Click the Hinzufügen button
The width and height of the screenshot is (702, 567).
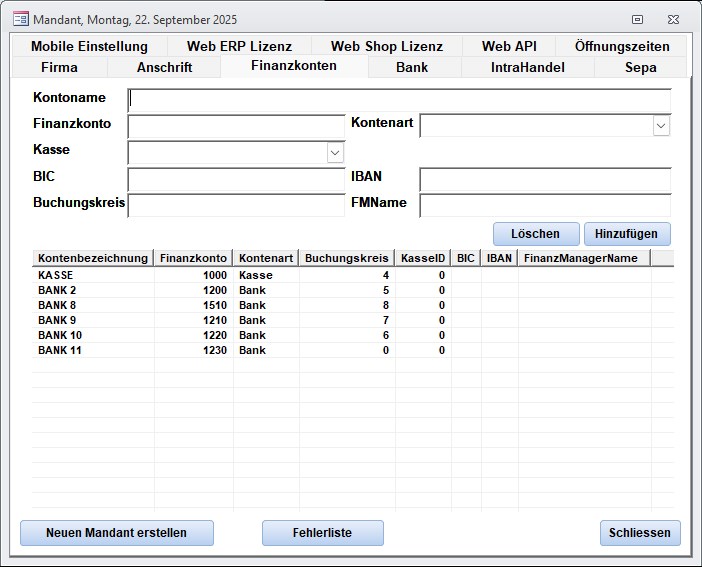click(x=626, y=233)
